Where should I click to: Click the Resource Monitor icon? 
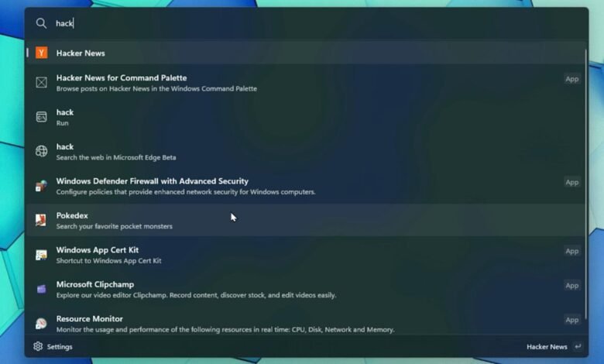[41, 323]
